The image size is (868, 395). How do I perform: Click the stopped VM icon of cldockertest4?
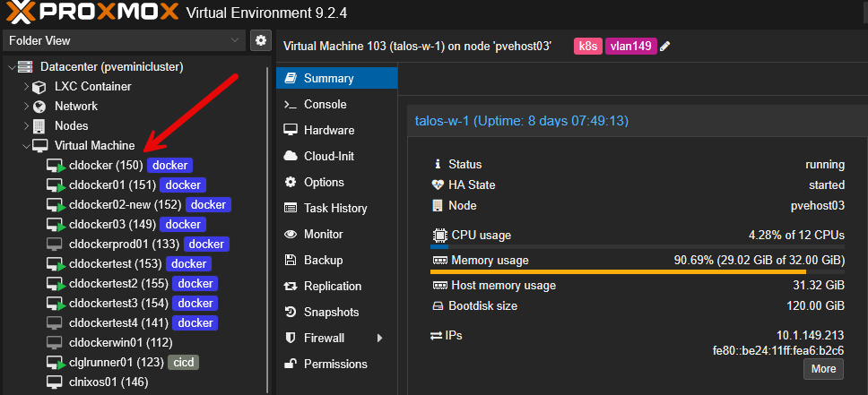click(54, 322)
